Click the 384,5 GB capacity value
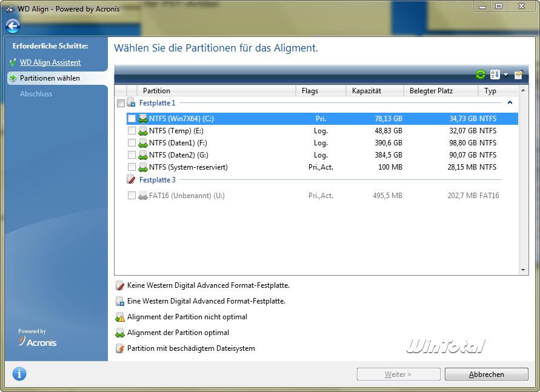 (388, 155)
